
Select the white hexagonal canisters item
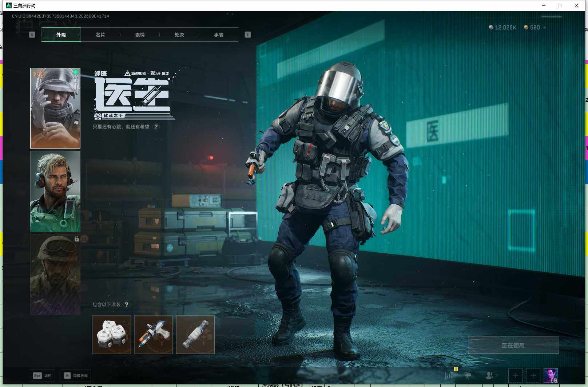[x=112, y=335]
